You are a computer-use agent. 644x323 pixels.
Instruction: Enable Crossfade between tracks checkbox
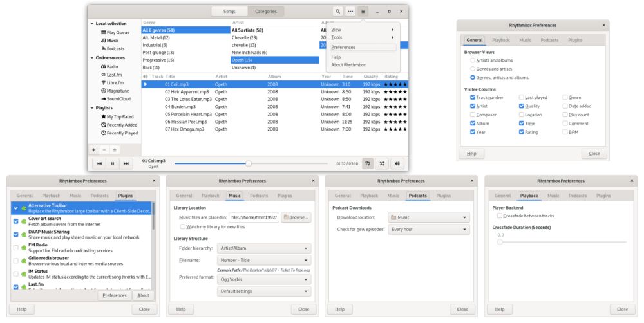500,216
